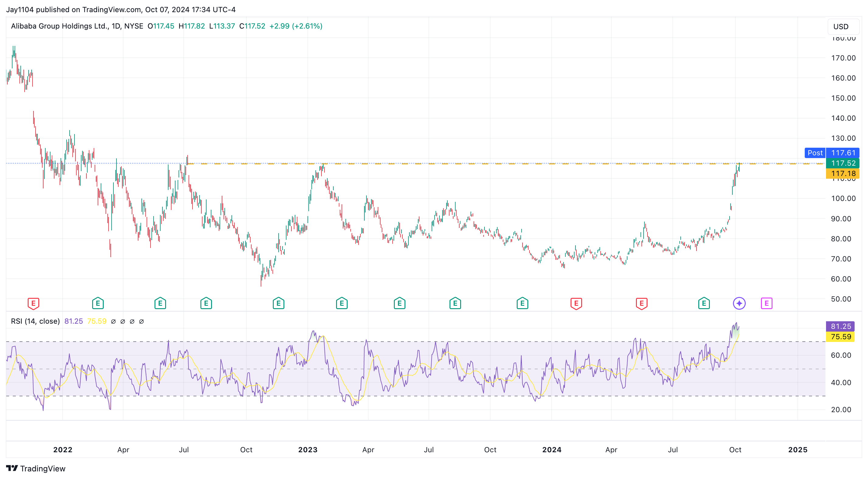Click the green earnings marker of November 2023
This screenshot has width=868, height=479.
(522, 304)
